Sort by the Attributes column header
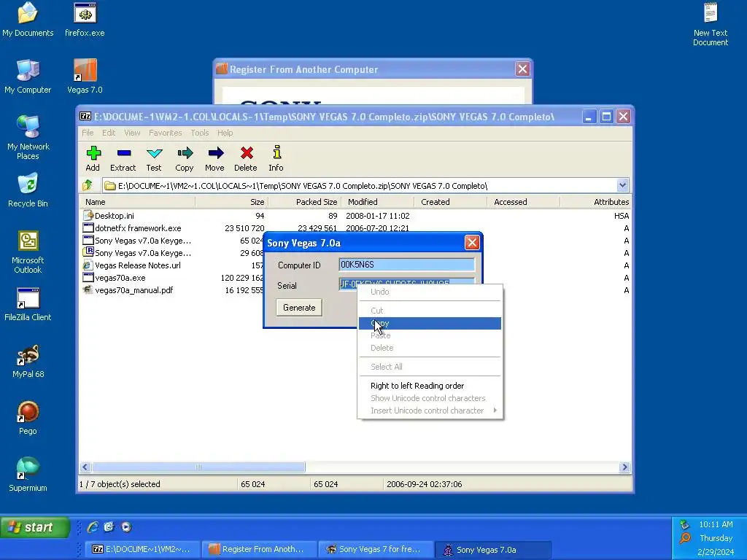 tap(595, 202)
